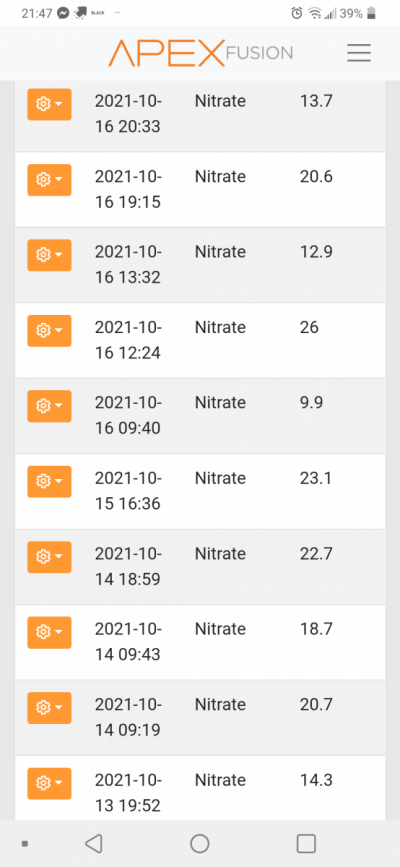The image size is (400, 867).
Task: Open gear dropdown for the 13.7 Nitrate entry
Action: tap(49, 104)
